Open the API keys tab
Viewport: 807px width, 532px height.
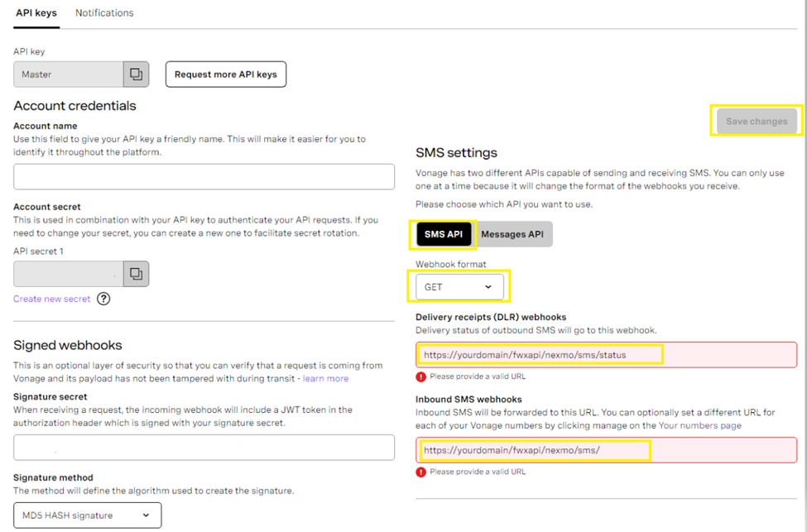coord(36,13)
